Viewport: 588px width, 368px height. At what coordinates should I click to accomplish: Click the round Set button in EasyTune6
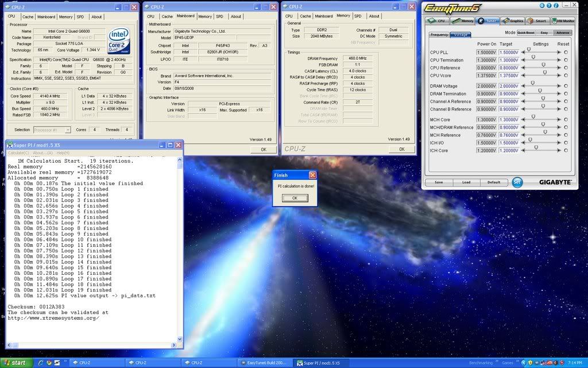coord(517,182)
